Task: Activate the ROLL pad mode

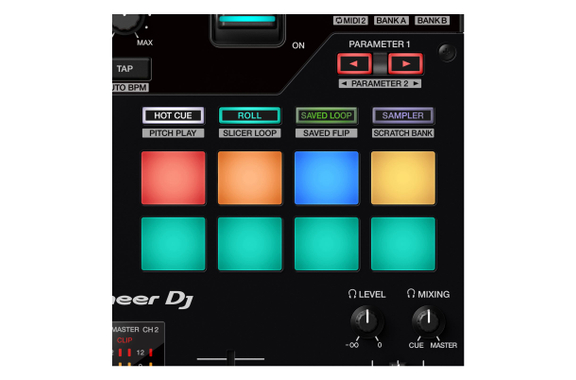Action: pyautogui.click(x=249, y=115)
